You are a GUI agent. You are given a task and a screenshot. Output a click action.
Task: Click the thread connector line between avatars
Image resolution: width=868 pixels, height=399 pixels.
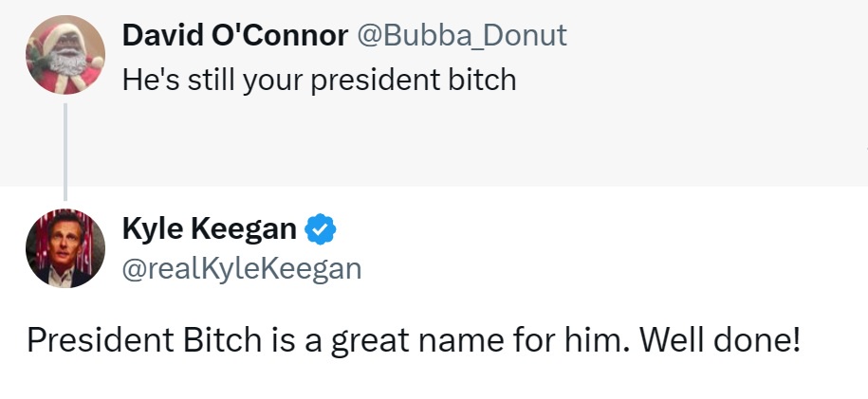coord(65,150)
